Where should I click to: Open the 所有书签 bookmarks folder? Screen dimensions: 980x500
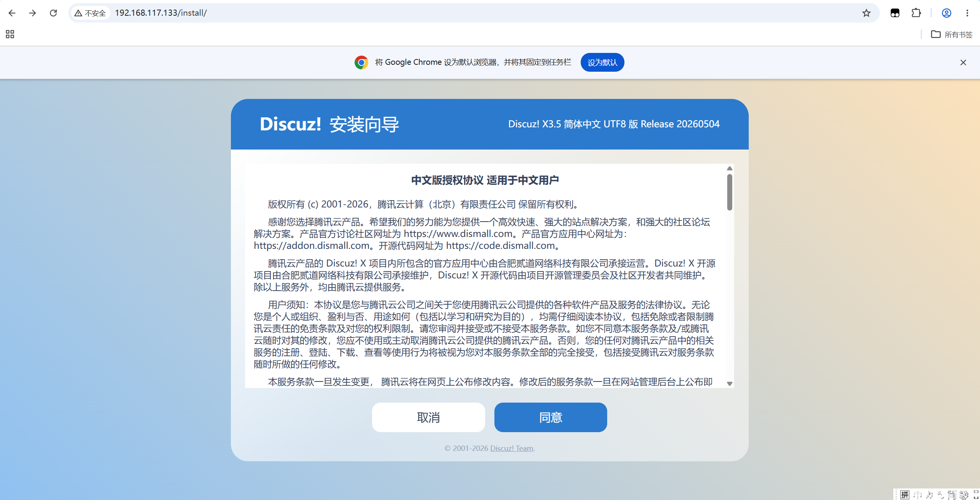952,35
